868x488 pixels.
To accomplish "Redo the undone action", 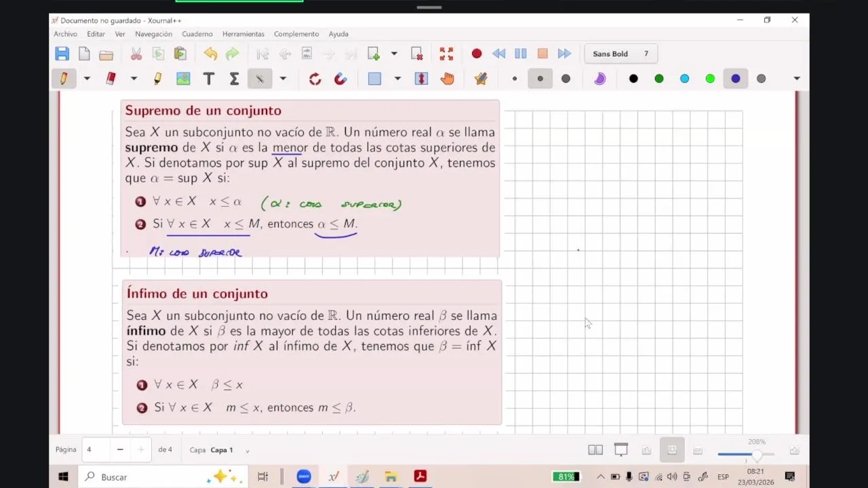I will click(232, 54).
